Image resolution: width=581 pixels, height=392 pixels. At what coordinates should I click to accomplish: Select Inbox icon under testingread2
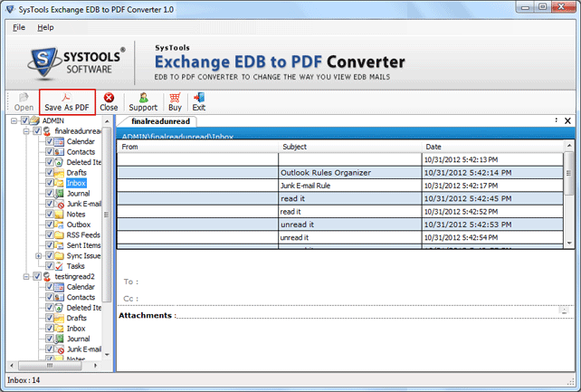click(x=59, y=329)
